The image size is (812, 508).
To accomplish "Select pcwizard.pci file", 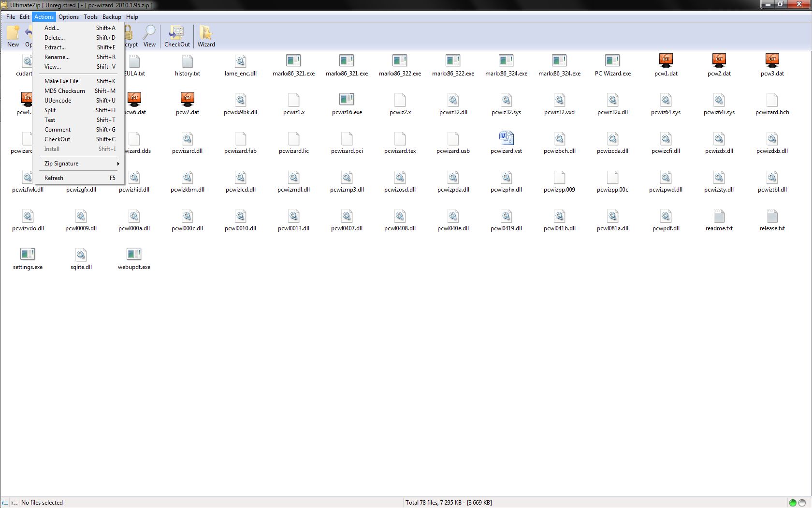I will pos(347,143).
